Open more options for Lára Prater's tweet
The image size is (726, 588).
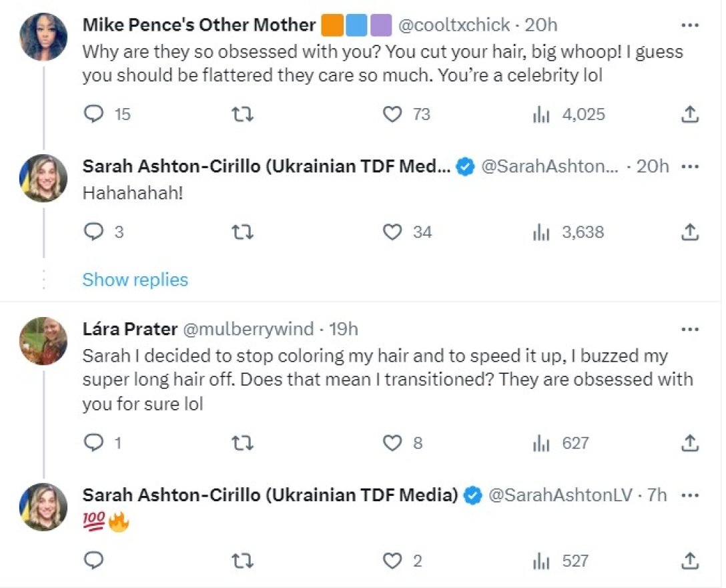click(690, 328)
